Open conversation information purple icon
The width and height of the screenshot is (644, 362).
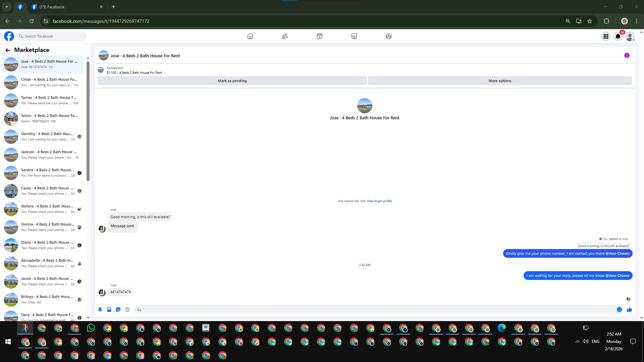(x=627, y=56)
